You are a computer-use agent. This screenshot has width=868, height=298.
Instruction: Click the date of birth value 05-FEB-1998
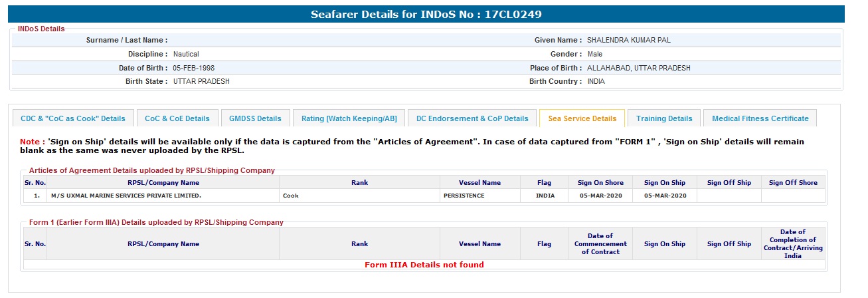tap(193, 68)
